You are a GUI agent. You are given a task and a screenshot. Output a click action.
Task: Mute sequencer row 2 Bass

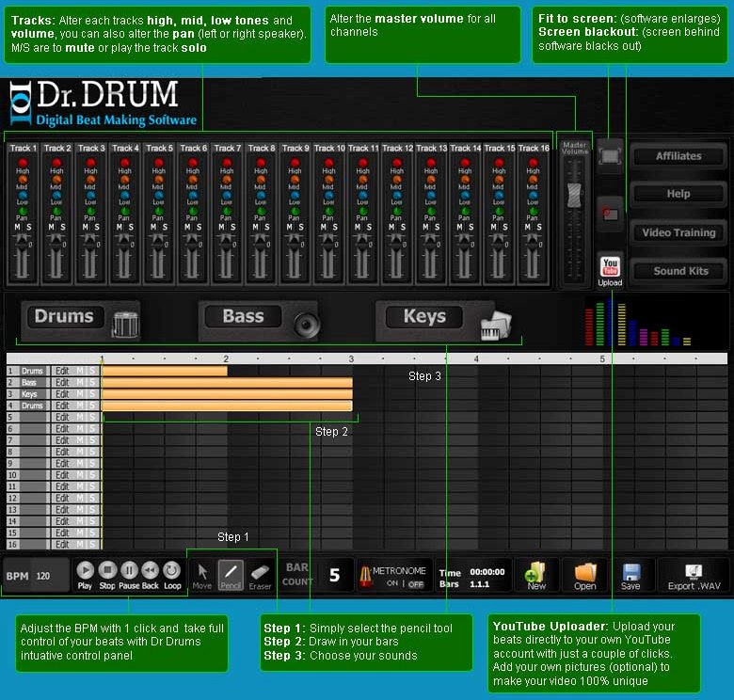(81, 382)
